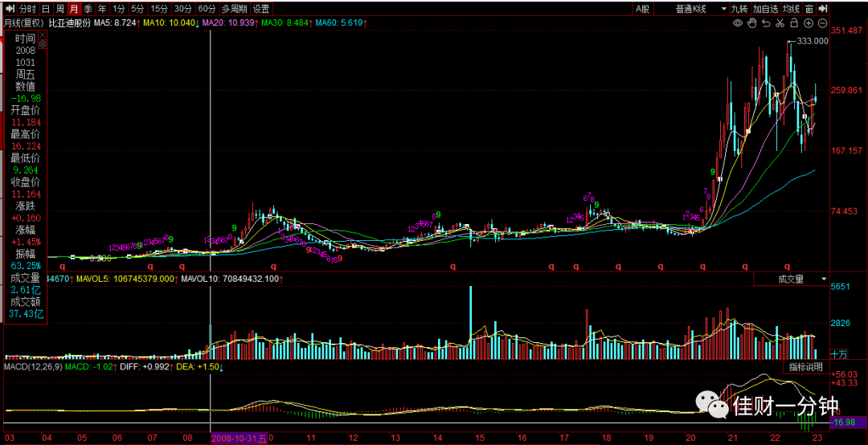Click the 开盘价 value 11.184

pyautogui.click(x=26, y=122)
